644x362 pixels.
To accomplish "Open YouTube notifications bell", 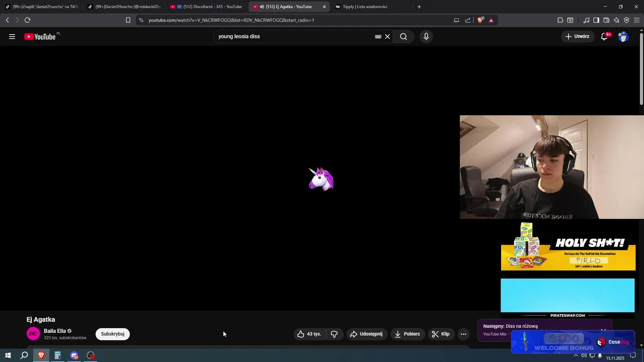I will (x=604, y=36).
